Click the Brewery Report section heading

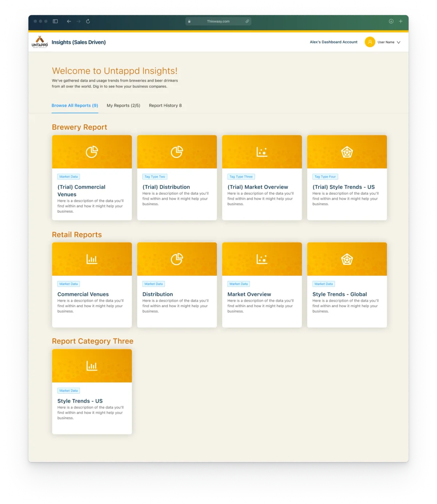(x=79, y=127)
